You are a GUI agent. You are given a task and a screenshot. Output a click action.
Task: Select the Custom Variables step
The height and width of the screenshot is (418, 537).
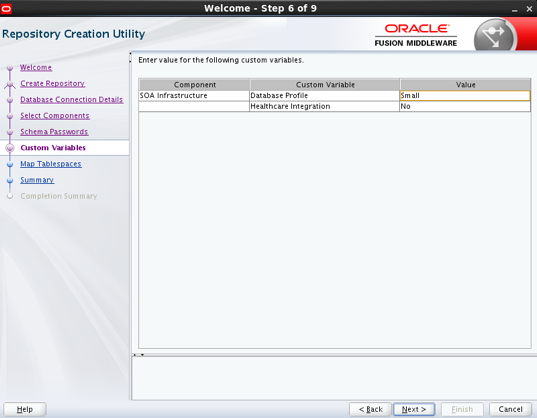click(53, 148)
